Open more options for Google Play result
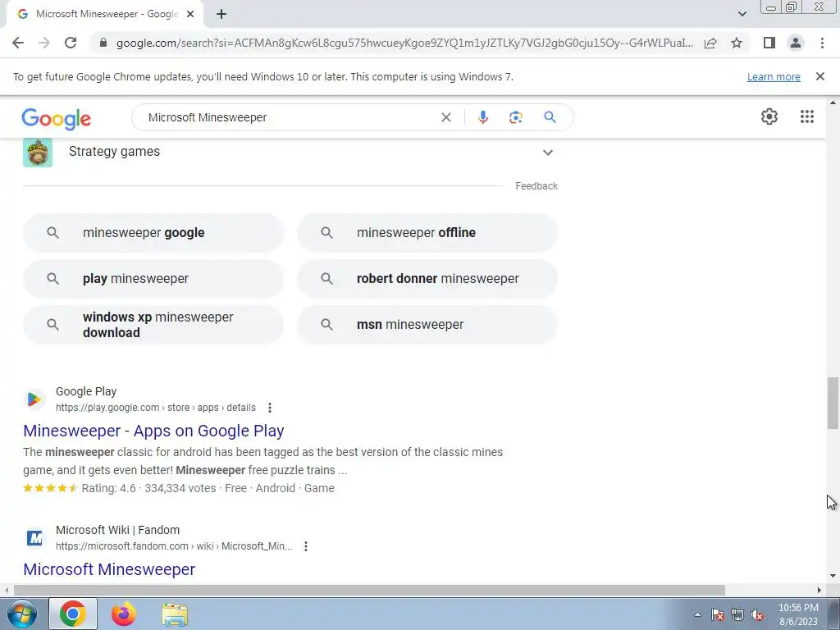Image resolution: width=840 pixels, height=630 pixels. pyautogui.click(x=270, y=408)
